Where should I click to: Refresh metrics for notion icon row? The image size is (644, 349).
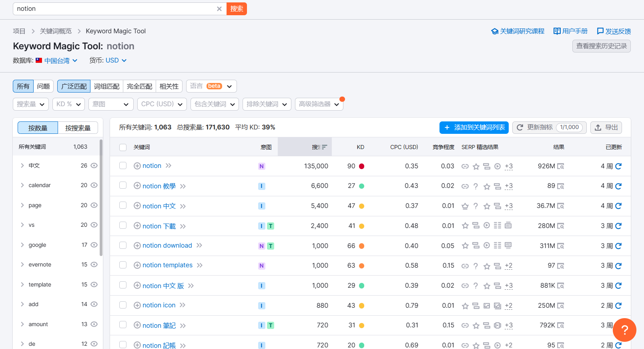tap(618, 305)
